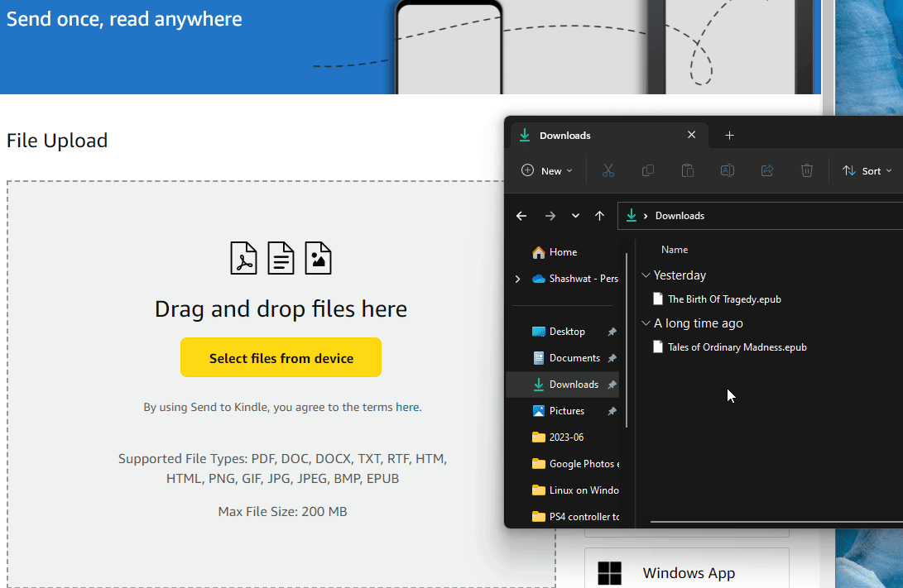Select the Downloads tab
Image resolution: width=903 pixels, height=588 pixels.
click(596, 136)
